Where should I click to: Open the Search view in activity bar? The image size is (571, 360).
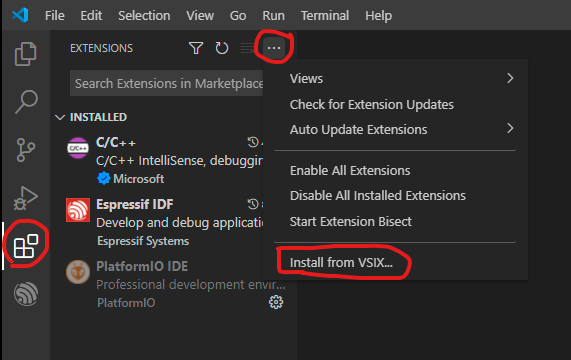coord(26,102)
